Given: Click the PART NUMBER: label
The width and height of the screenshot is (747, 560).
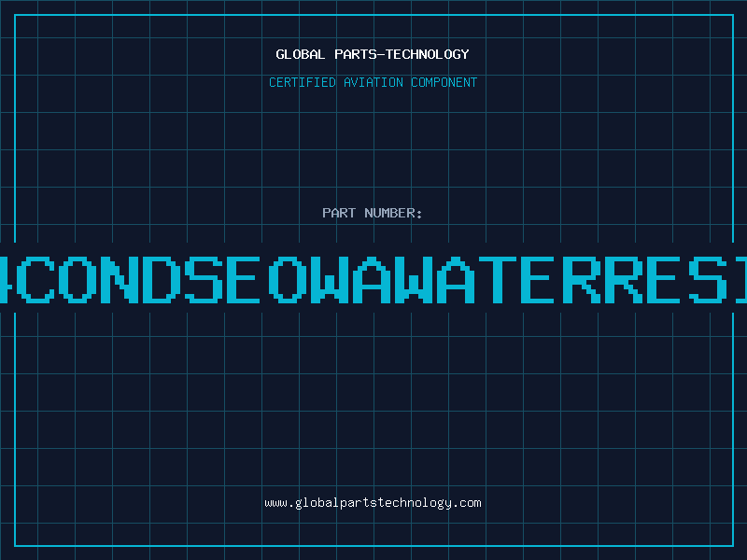Looking at the screenshot, I should pyautogui.click(x=373, y=213).
